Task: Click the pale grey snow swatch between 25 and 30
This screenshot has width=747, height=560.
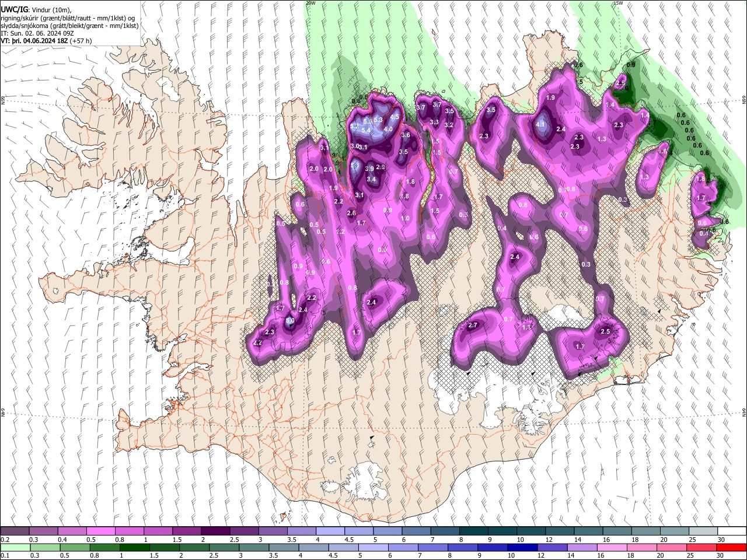Action: coord(703,531)
